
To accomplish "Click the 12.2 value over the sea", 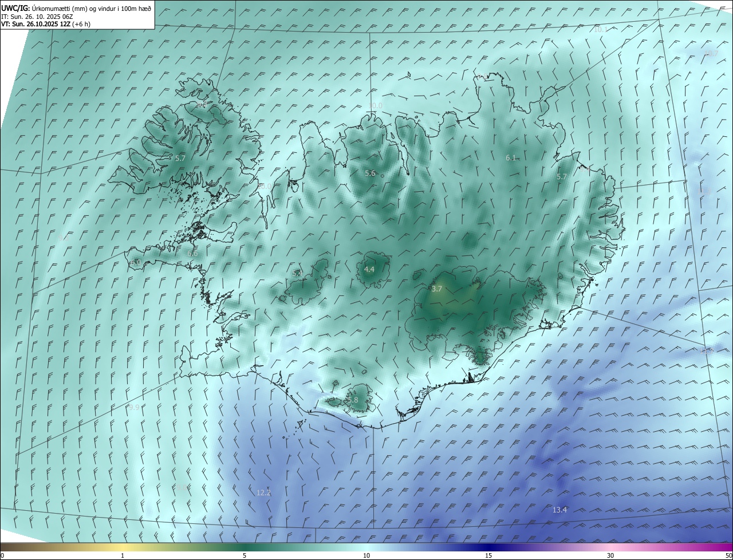I will click(x=263, y=492).
